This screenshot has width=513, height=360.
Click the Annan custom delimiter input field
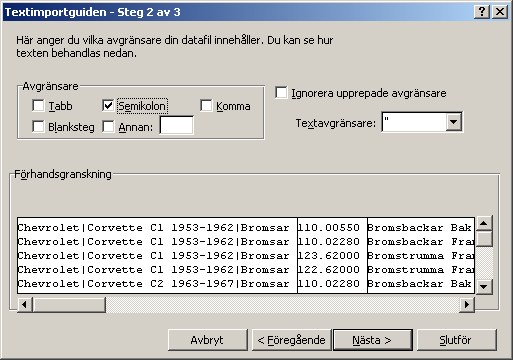[177, 125]
